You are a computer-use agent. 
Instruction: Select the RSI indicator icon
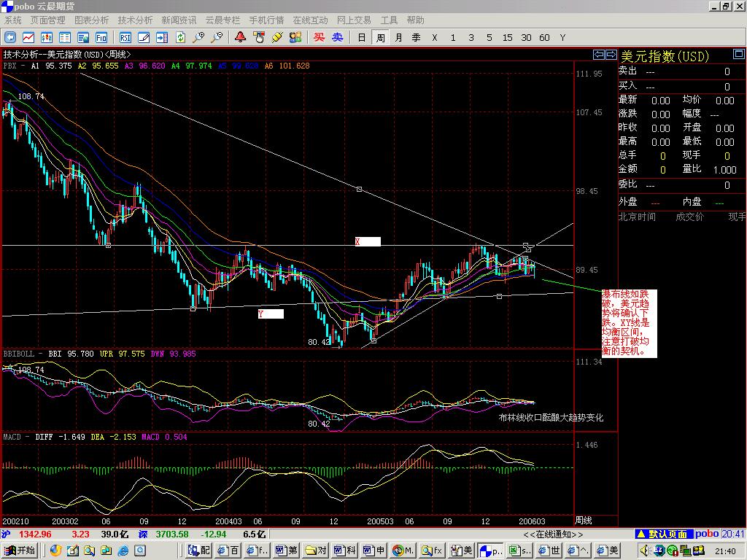point(125,37)
